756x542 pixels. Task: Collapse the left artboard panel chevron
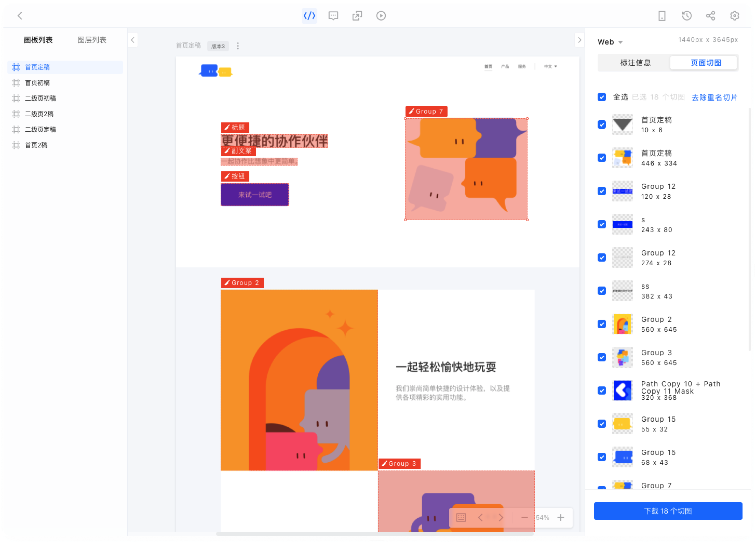click(x=133, y=40)
